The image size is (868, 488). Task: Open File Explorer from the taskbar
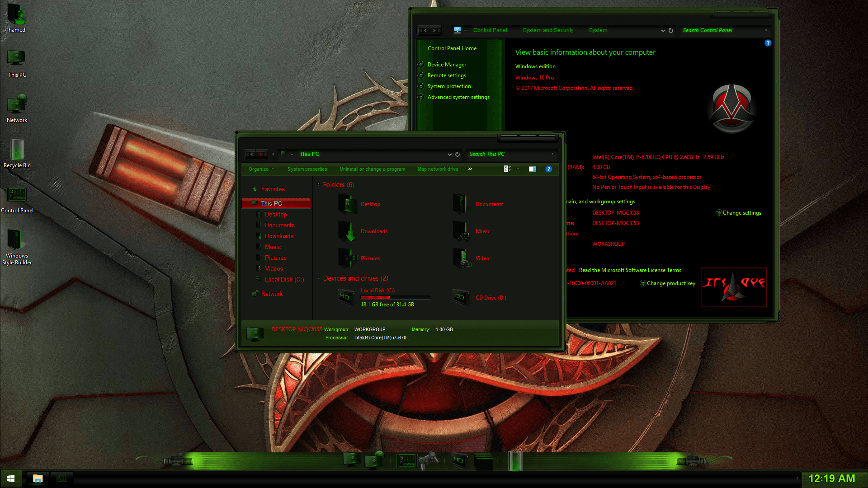coord(38,478)
